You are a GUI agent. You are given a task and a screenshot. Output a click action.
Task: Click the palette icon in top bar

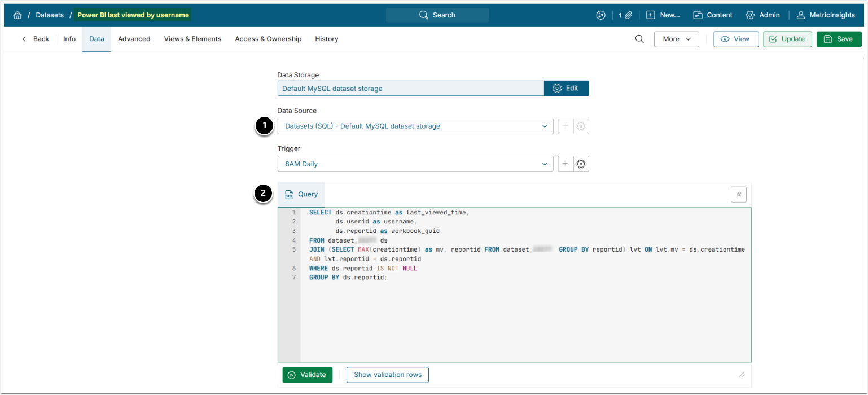(600, 15)
